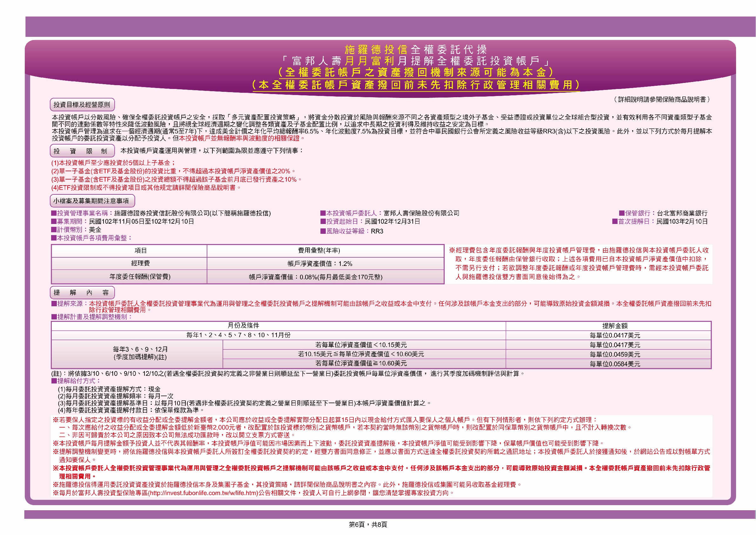Click the 項目 table header
This screenshot has height=535, width=756.
point(129,251)
